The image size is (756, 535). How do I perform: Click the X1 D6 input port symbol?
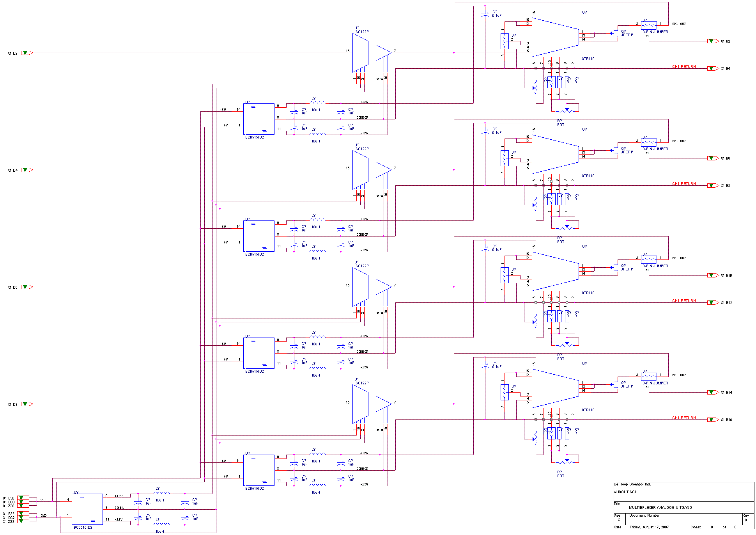(26, 287)
